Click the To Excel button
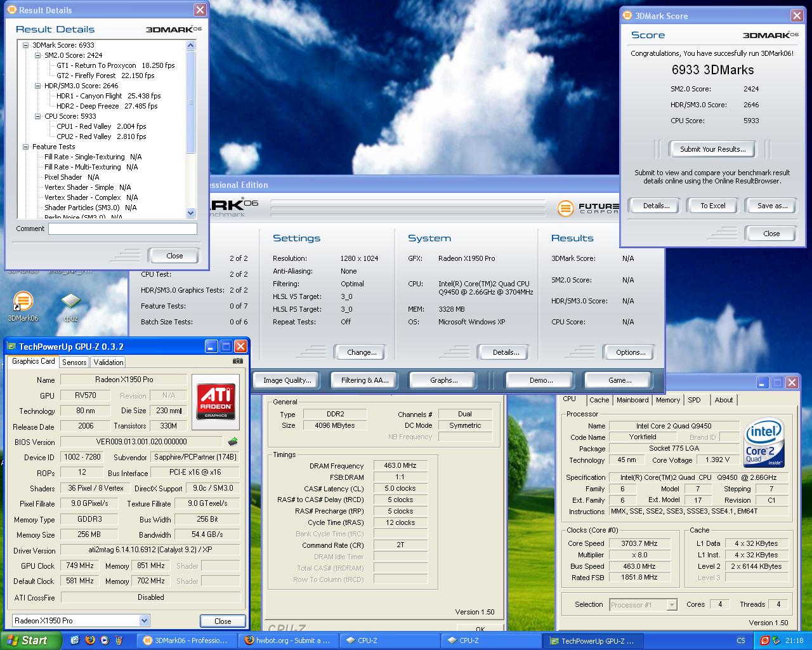Screen dimensions: 812x650 (x=712, y=206)
